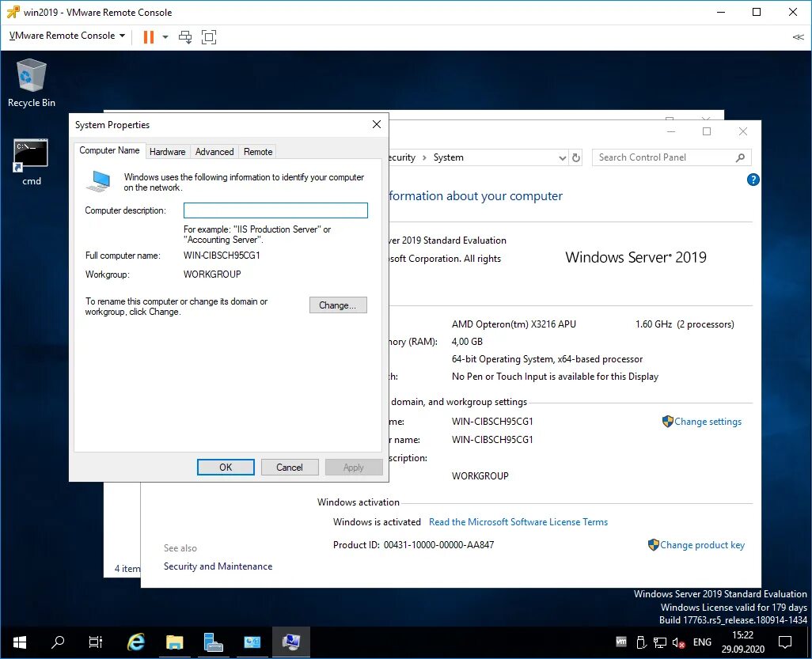Open Internet Explorer from the taskbar
The width and height of the screenshot is (812, 659).
(135, 642)
